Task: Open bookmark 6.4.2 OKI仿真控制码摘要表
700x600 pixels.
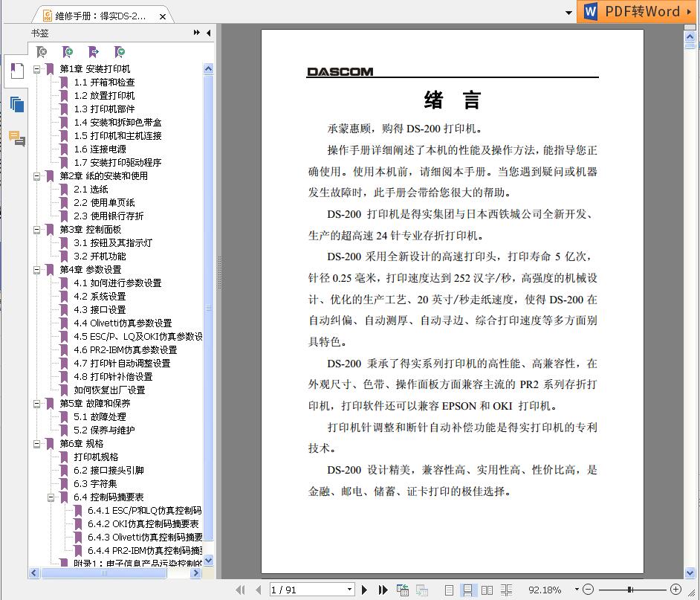Action: pyautogui.click(x=143, y=523)
